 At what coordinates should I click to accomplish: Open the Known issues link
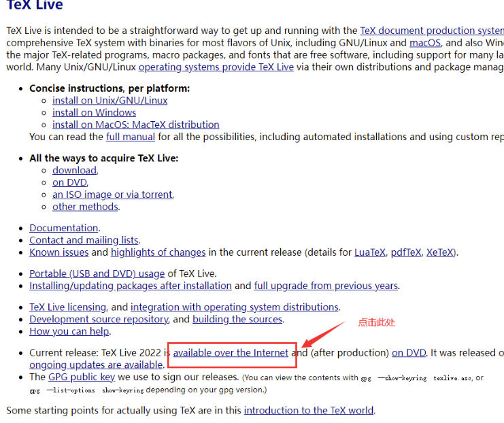tap(58, 252)
